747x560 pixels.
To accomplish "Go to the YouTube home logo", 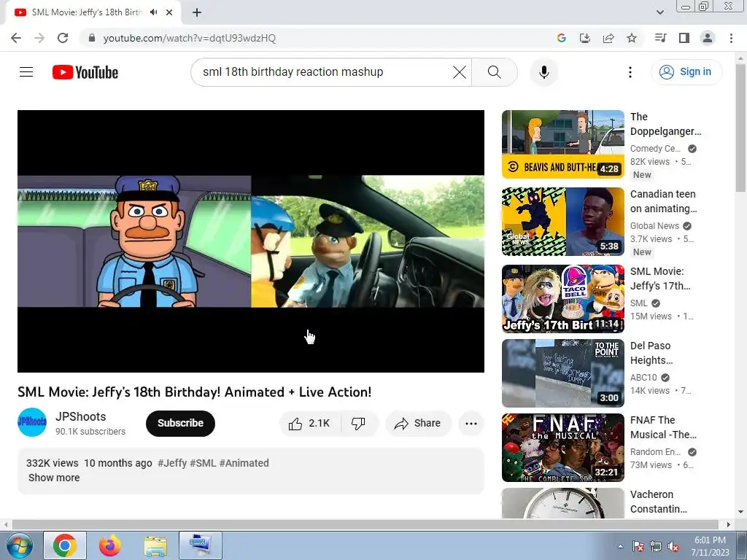I will 85,72.
